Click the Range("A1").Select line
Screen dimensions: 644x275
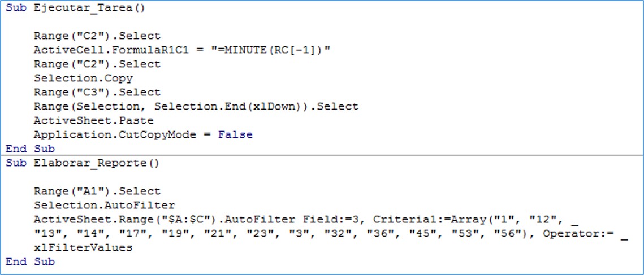coord(97,191)
